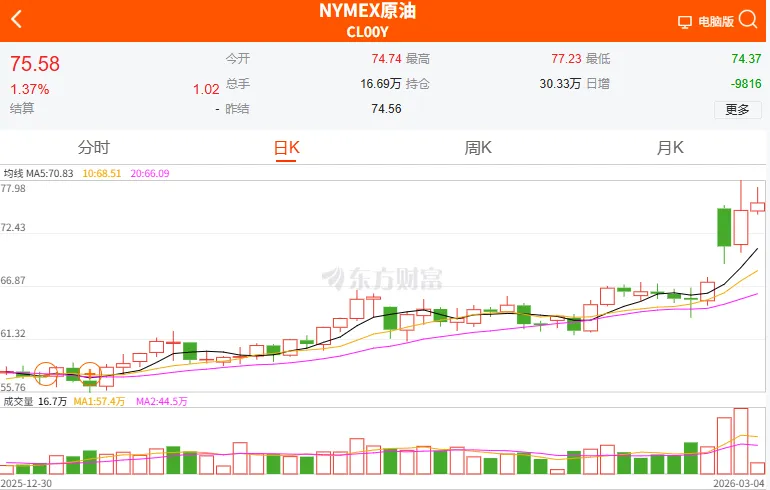Click the current price 75.58
This screenshot has width=770, height=490.
click(35, 64)
